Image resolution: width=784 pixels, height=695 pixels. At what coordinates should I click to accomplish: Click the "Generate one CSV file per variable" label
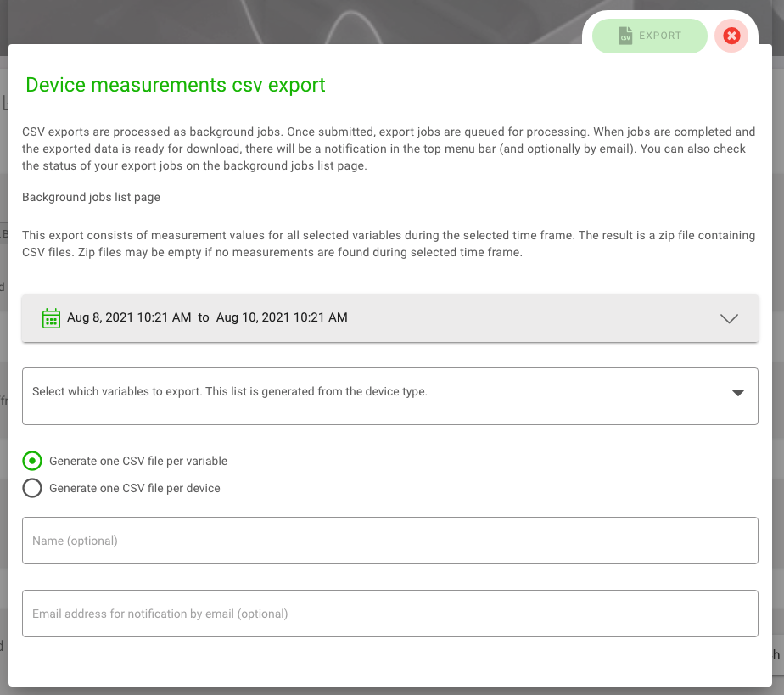pyautogui.click(x=138, y=462)
